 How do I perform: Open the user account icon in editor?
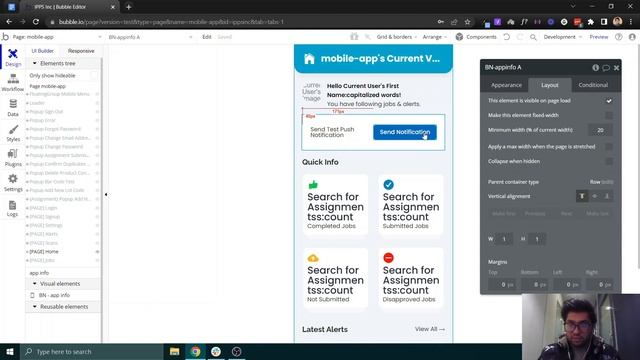(x=632, y=37)
